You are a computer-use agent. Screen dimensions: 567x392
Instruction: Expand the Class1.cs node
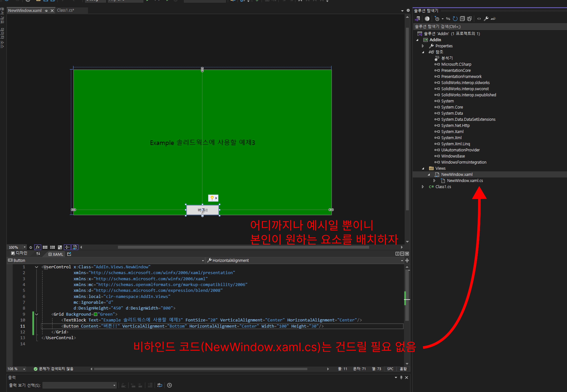[423, 187]
